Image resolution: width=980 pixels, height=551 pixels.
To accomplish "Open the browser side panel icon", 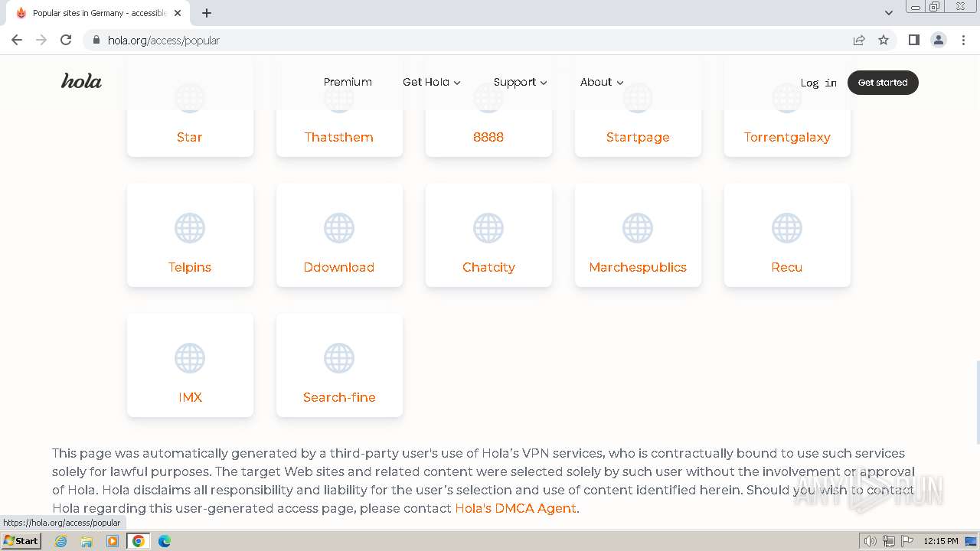I will pyautogui.click(x=913, y=40).
